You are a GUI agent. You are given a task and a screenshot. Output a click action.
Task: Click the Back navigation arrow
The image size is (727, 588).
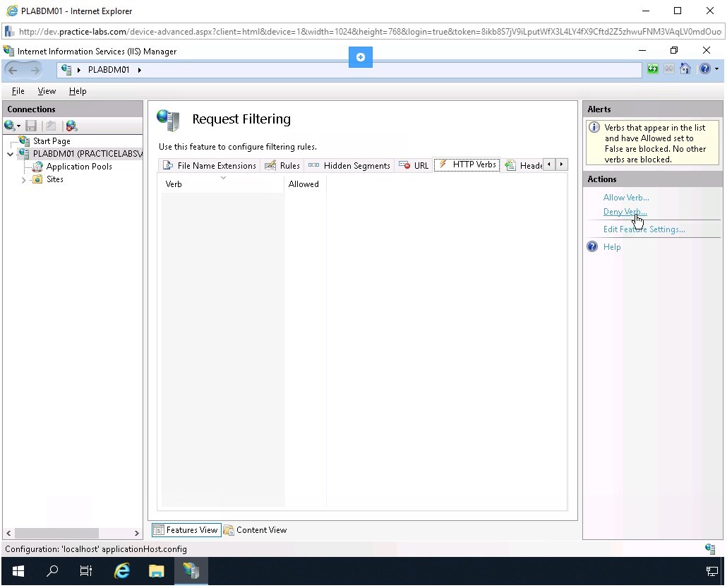(x=14, y=68)
